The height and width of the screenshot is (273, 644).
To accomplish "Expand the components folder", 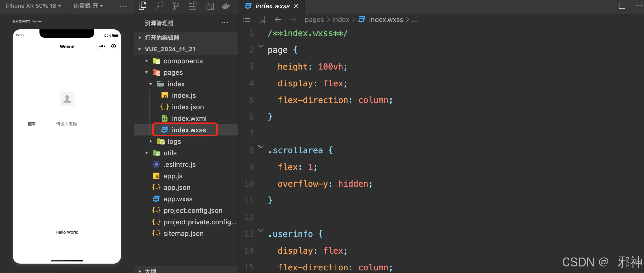I will tap(186, 61).
